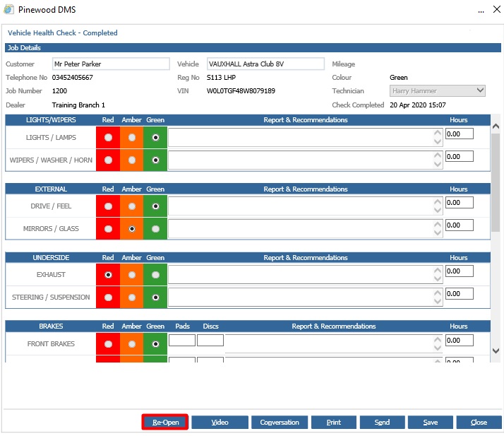Open the three-dots window options menu
Image resolution: width=504 pixels, height=436 pixels.
point(481,11)
